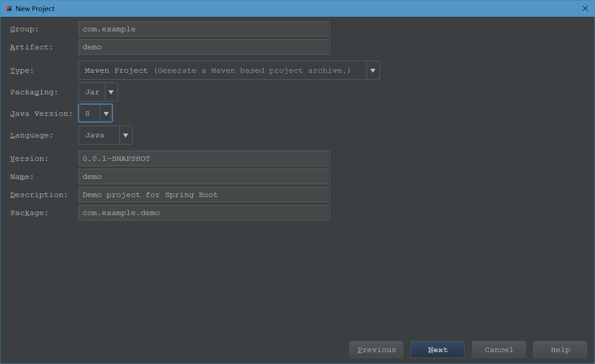This screenshot has height=364, width=595.
Task: Click the Artifact label
Action: 32,47
